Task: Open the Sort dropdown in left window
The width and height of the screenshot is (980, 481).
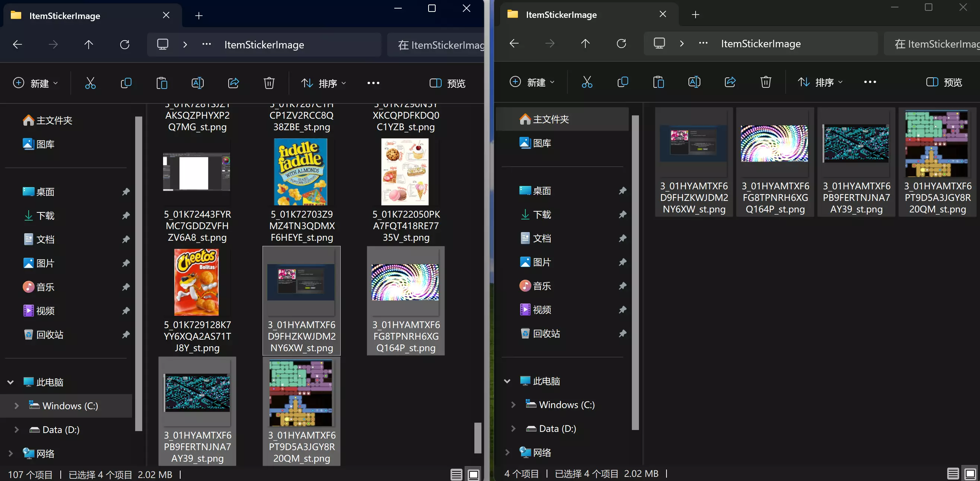Action: coord(323,83)
